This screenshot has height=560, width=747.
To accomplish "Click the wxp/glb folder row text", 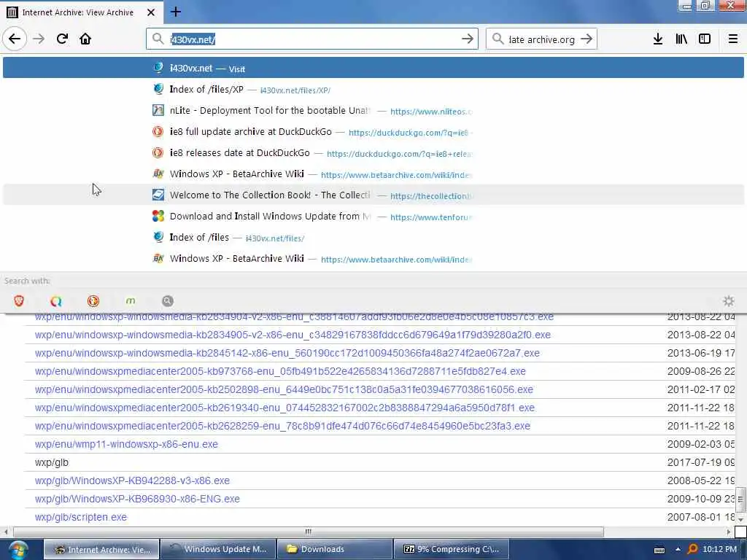I will pos(52,462).
